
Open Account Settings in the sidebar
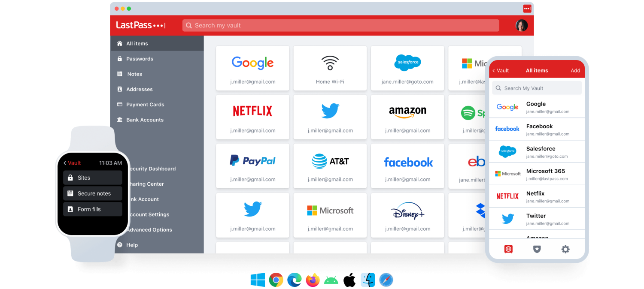(149, 214)
